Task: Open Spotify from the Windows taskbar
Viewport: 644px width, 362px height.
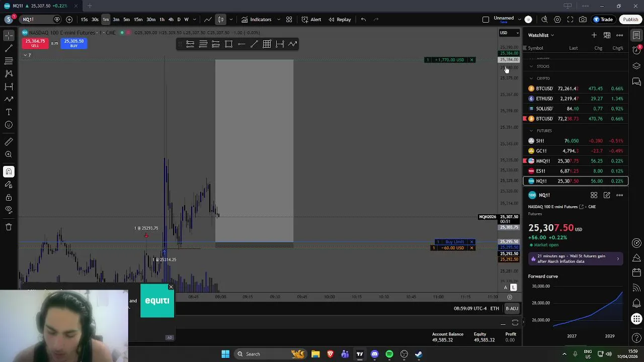Action: (x=389, y=354)
